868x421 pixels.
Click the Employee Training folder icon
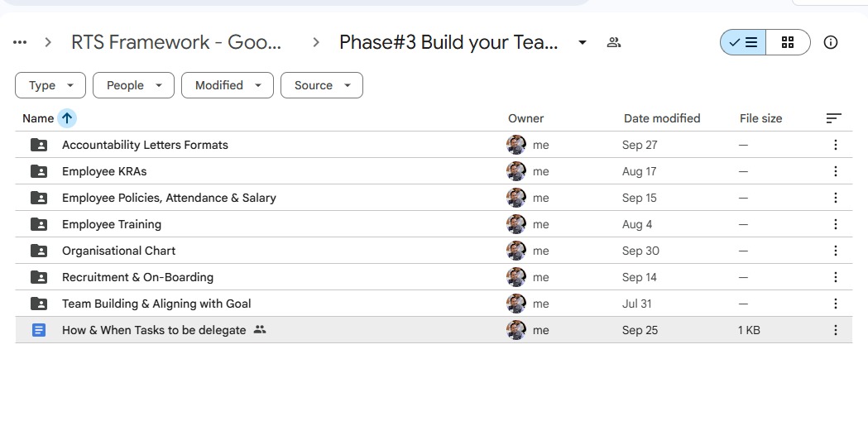coord(38,224)
